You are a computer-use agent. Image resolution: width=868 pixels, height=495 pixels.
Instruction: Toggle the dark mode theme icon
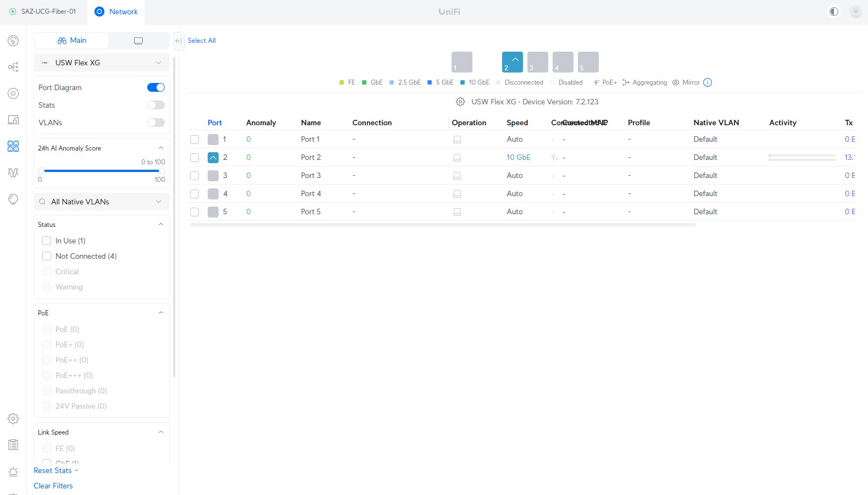click(x=834, y=12)
